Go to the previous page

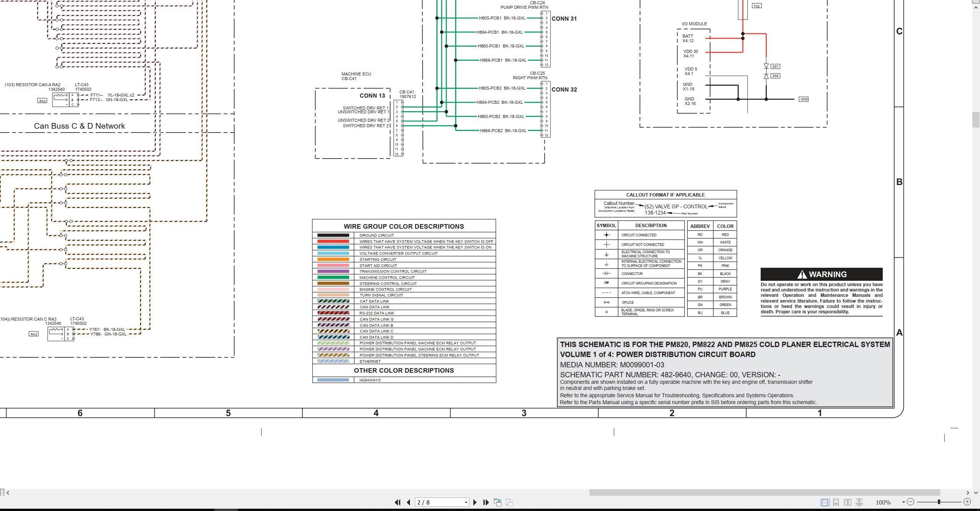[409, 502]
